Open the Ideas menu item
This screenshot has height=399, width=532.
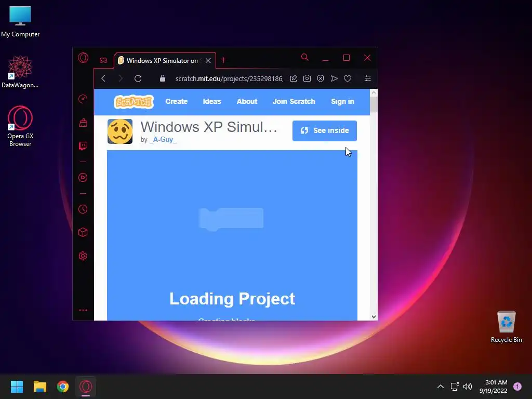tap(212, 101)
